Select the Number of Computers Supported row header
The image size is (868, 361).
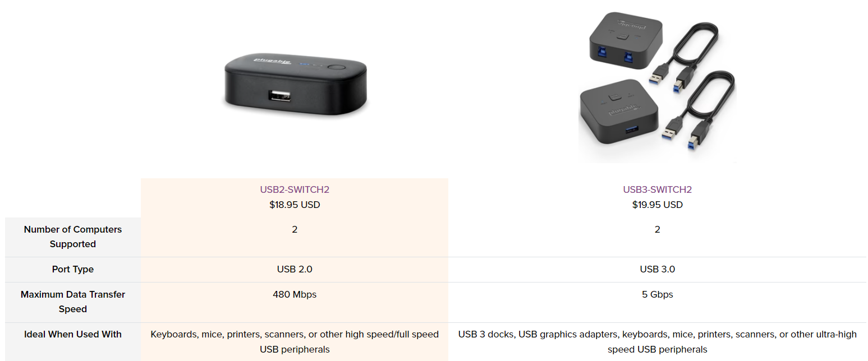point(73,237)
